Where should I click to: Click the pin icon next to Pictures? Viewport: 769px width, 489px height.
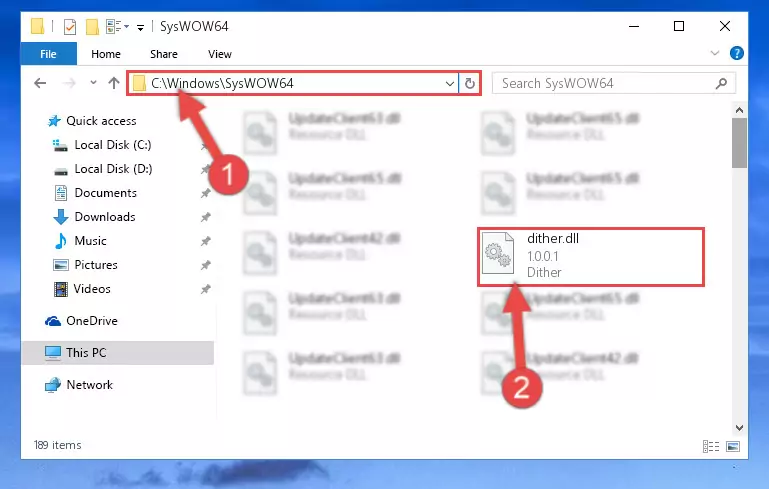click(x=205, y=265)
